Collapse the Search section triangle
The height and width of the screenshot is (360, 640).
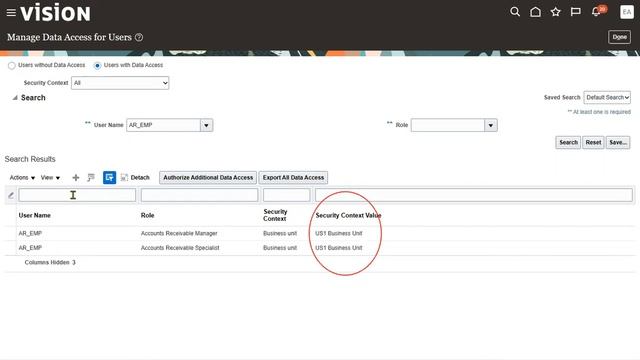(15, 98)
